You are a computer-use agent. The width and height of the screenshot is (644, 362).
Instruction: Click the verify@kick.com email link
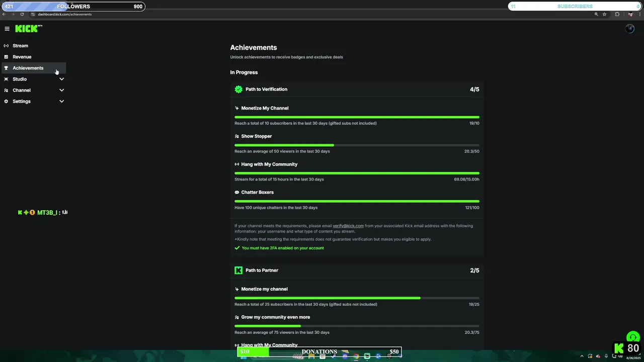pos(348,226)
